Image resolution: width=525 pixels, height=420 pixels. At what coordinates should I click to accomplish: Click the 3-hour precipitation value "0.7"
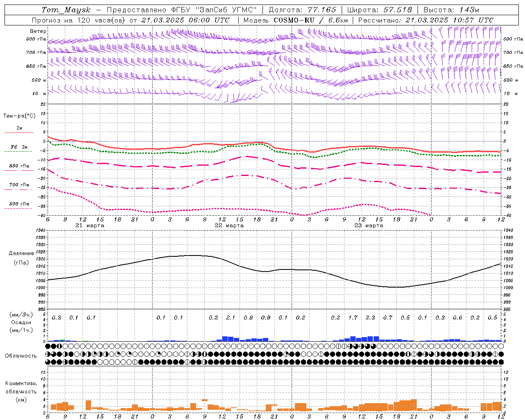pos(388,318)
